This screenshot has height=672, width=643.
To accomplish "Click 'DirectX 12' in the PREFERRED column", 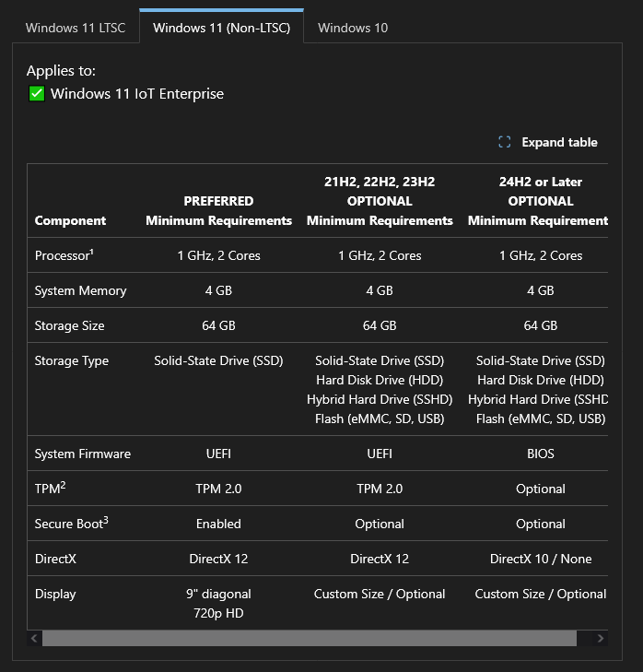I will pos(218,559).
